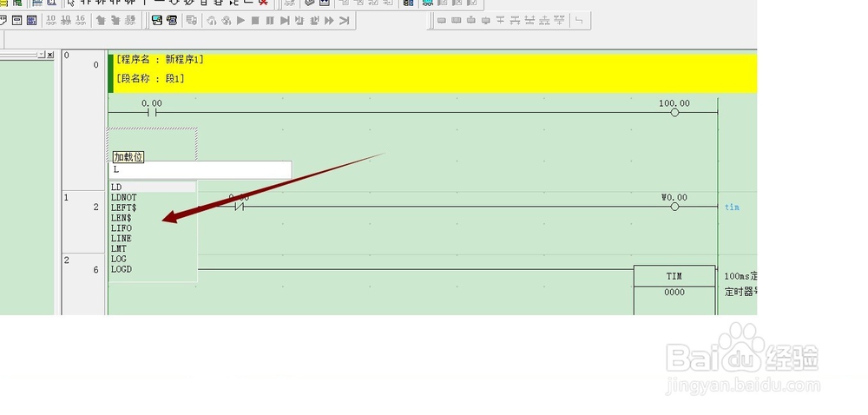The image size is (868, 415).
Task: Close the left side panel
Action: coord(49,54)
